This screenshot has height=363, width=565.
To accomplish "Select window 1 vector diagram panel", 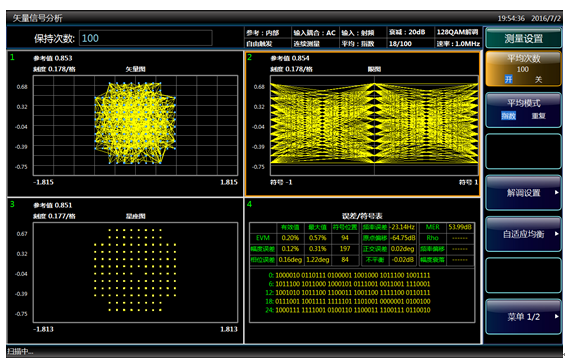I will tap(125, 124).
